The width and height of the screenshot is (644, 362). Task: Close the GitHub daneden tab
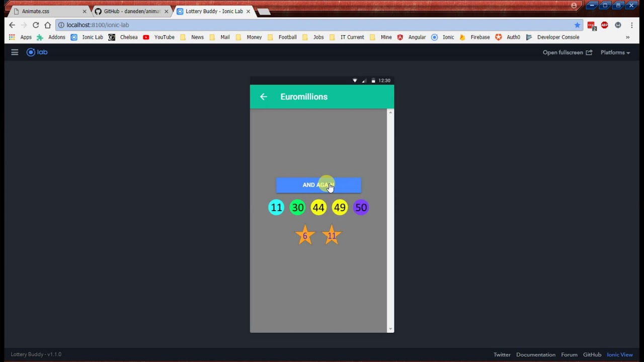point(166,11)
